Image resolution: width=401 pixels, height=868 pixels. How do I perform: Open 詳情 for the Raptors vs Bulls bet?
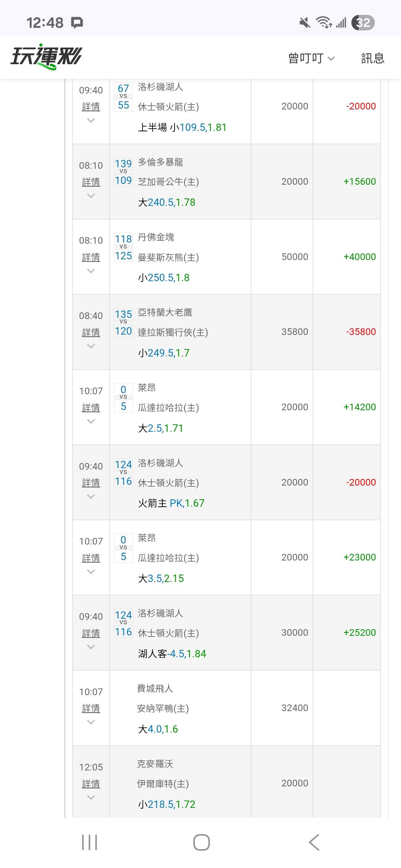point(91,182)
